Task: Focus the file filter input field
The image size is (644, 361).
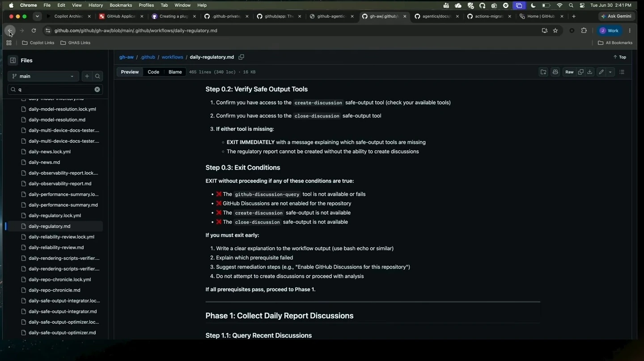Action: (x=55, y=89)
